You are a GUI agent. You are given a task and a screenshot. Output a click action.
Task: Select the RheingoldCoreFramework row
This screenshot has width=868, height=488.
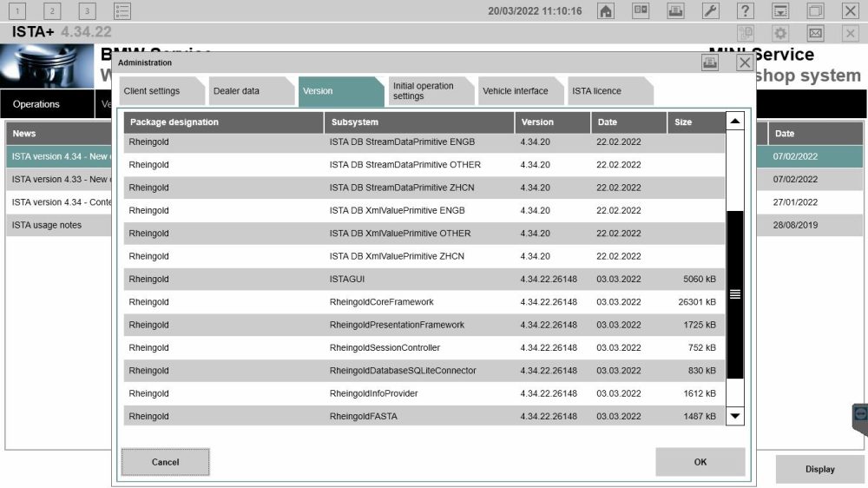(424, 302)
